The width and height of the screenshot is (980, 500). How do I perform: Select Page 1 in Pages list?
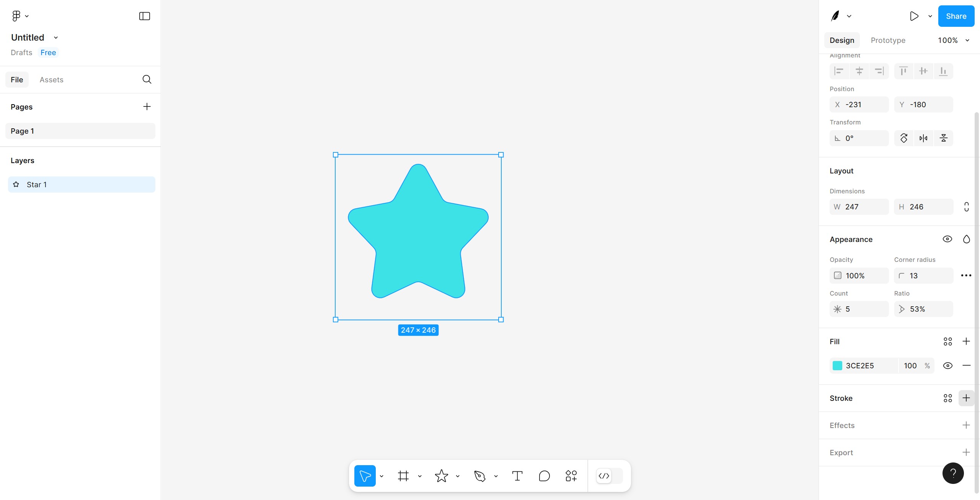tap(80, 131)
